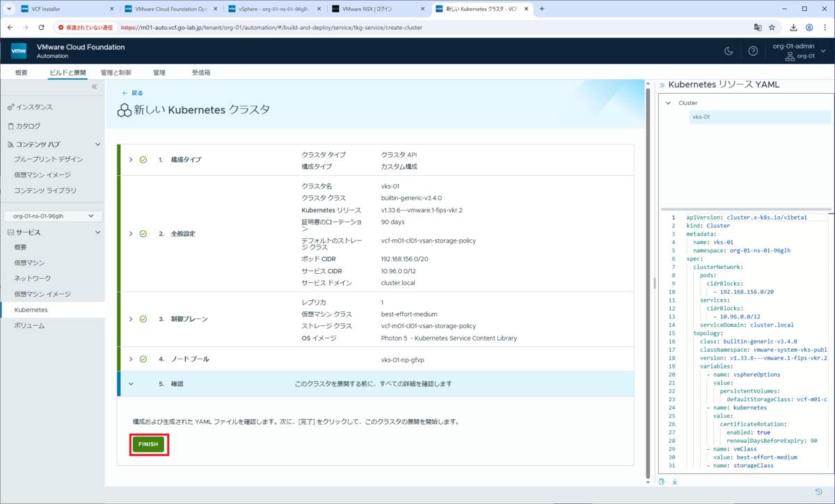Screen dimensions: 835x504
Task: Open the browser three-dot menu
Action: (824, 27)
